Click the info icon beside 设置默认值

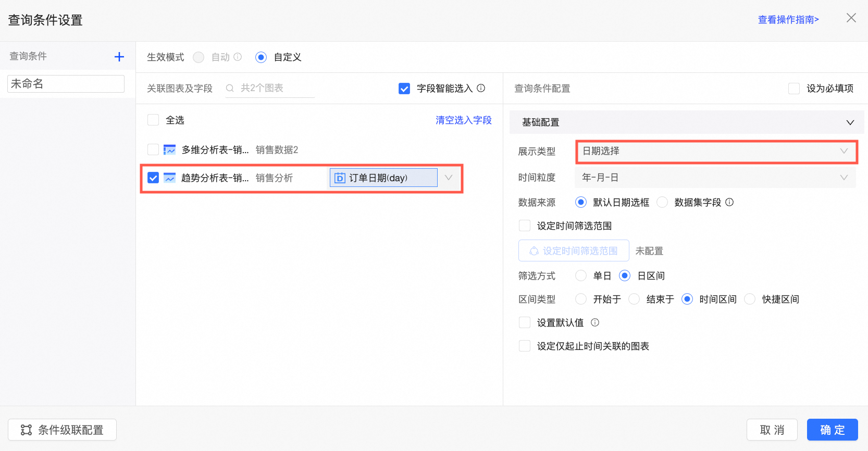coord(595,322)
